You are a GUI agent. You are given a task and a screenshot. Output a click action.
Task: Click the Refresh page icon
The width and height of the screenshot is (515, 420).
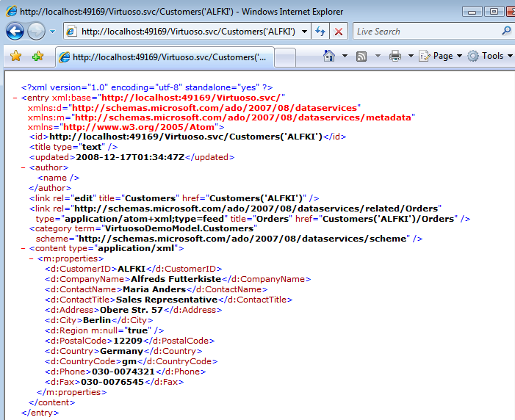(x=320, y=32)
